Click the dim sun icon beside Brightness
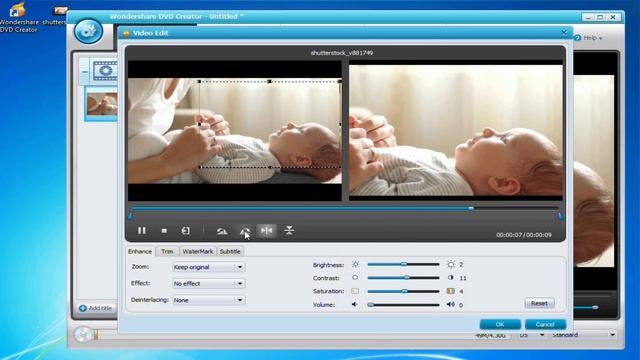The width and height of the screenshot is (640, 360). click(356, 264)
